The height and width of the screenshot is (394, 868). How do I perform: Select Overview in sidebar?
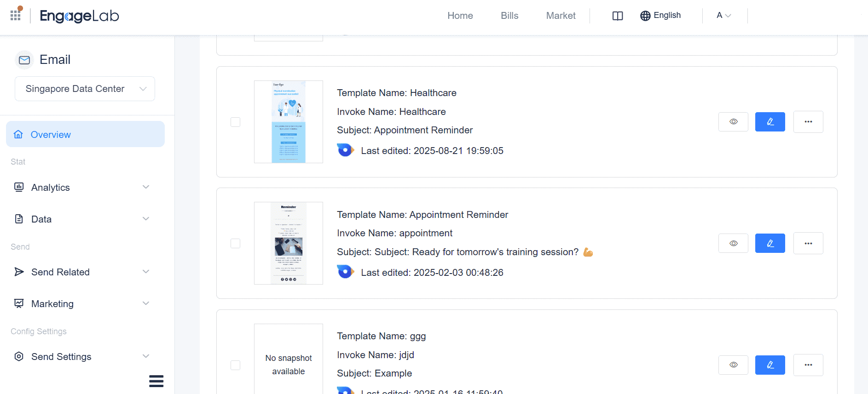[85, 134]
